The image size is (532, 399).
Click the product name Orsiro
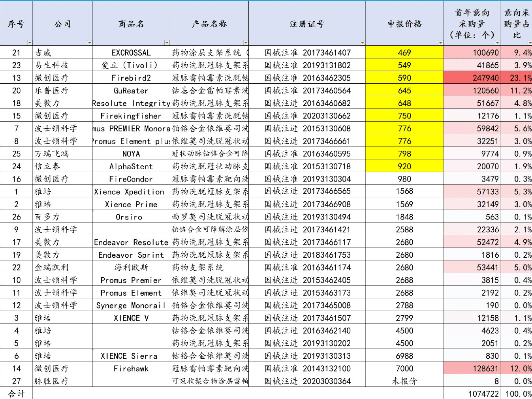click(x=129, y=217)
